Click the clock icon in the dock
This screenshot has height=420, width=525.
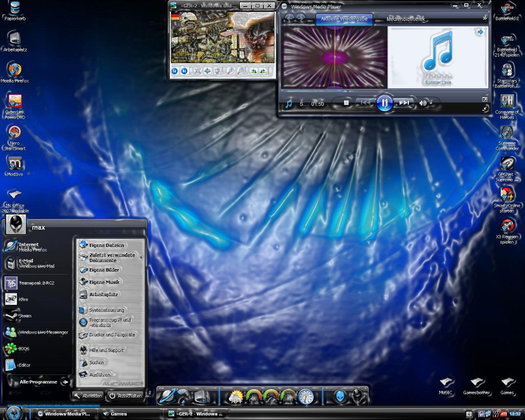[x=306, y=397]
